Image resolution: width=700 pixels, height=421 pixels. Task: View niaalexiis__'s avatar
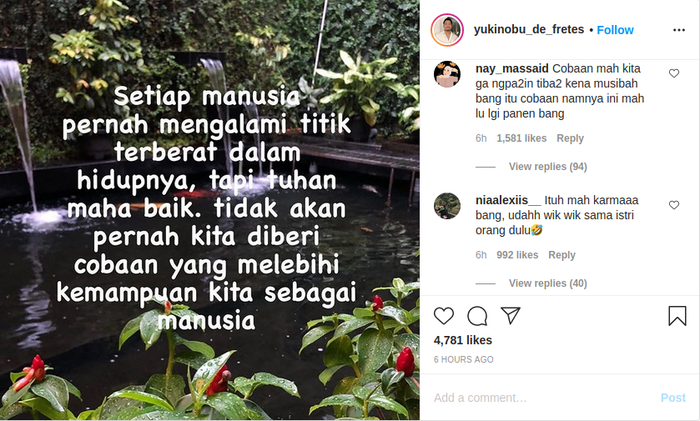click(447, 206)
